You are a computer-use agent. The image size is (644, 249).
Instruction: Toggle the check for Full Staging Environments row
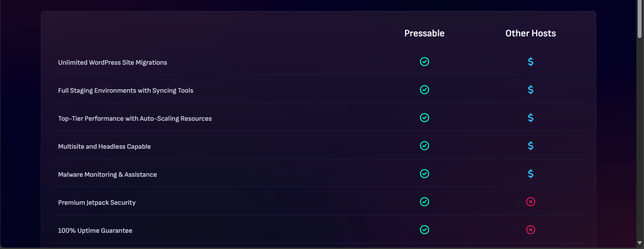(x=424, y=90)
